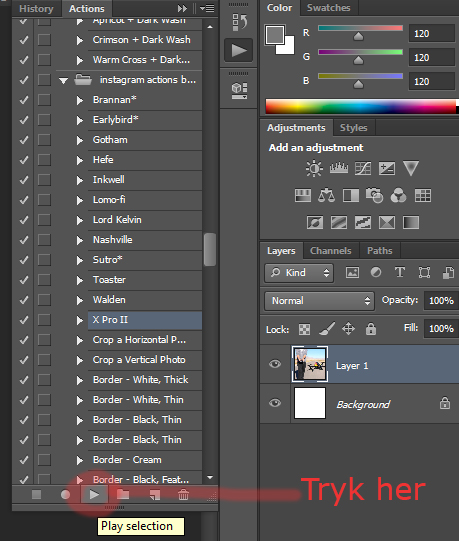The image size is (459, 541).
Task: Hide Layer 1 using its eye icon
Action: click(x=275, y=364)
